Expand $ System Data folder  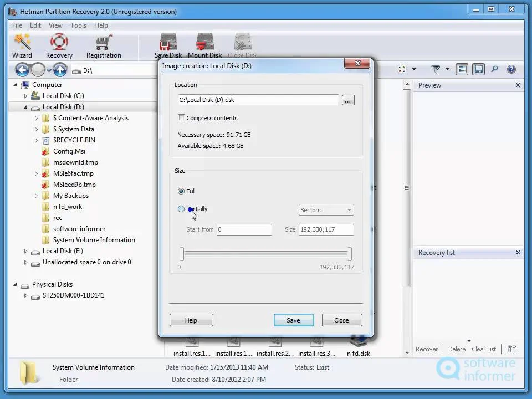tap(37, 129)
